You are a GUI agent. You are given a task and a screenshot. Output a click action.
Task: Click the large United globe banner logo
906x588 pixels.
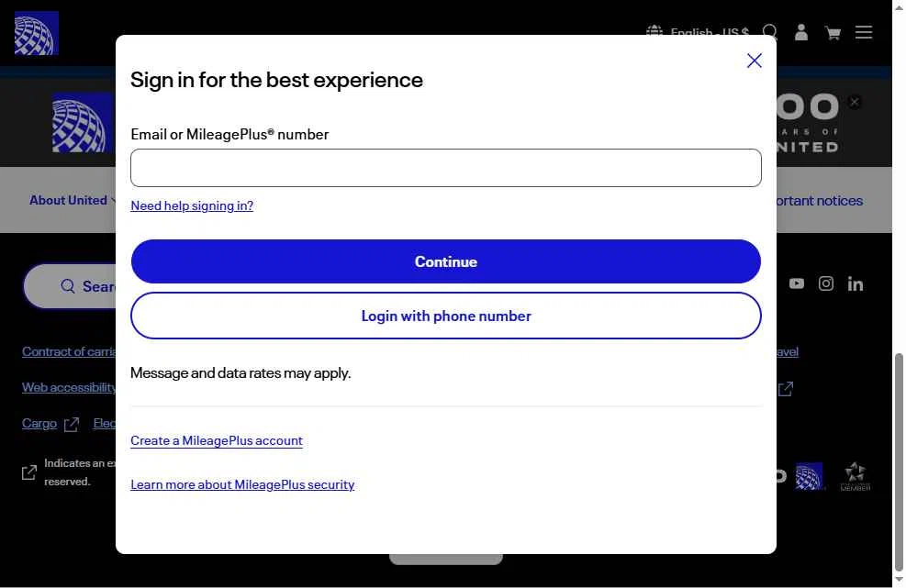click(84, 122)
